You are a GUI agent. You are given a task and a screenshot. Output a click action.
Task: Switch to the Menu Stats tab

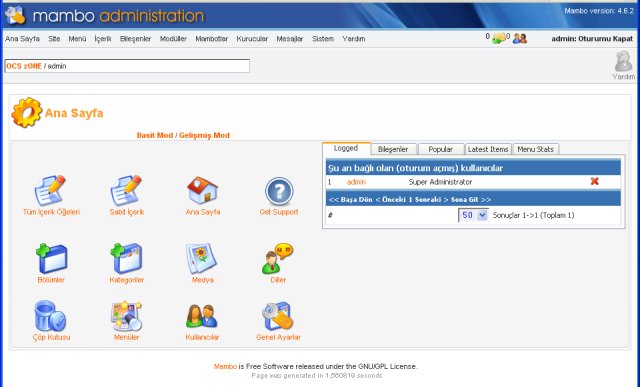pos(536,149)
